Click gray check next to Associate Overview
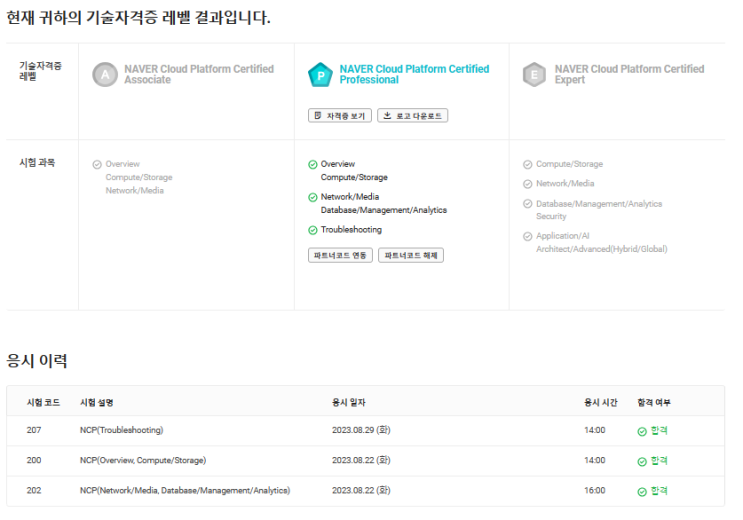The height and width of the screenshot is (520, 743). click(97, 164)
